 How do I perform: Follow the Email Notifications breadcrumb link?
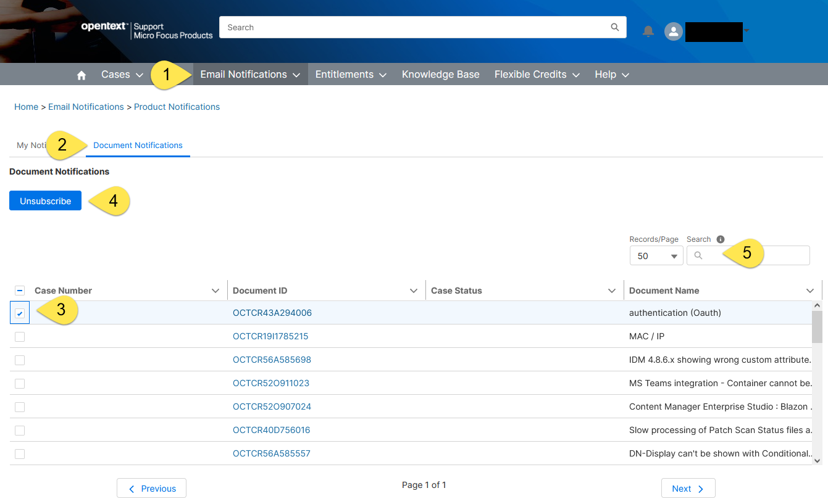point(86,107)
